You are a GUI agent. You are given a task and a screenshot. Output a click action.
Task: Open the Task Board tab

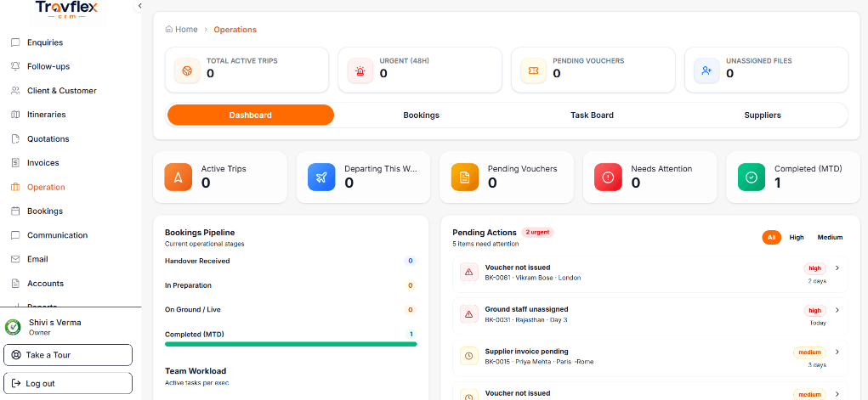coord(592,115)
